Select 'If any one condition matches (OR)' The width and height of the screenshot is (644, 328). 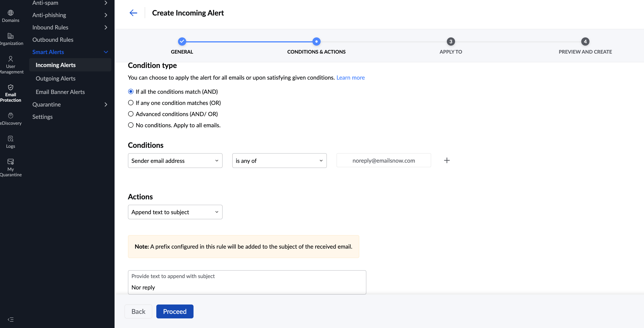tap(131, 103)
